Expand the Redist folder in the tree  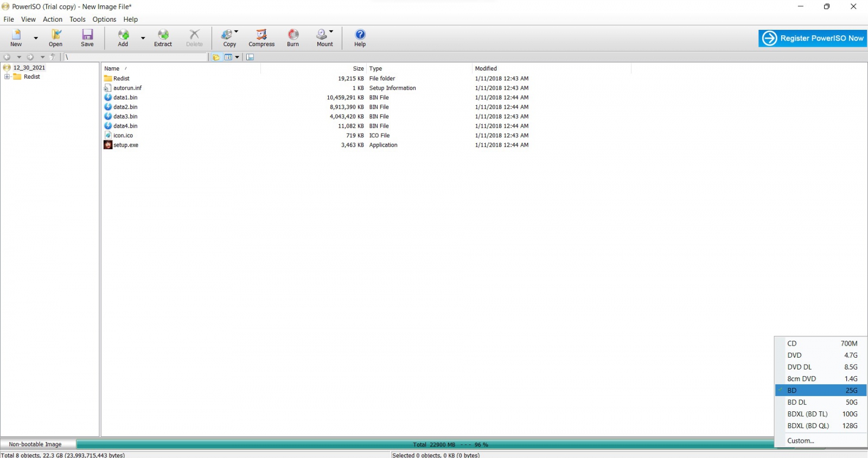(7, 77)
